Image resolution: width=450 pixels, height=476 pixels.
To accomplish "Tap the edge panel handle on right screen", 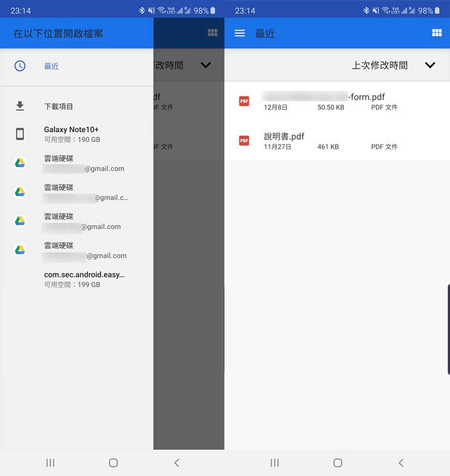I will click(449, 329).
